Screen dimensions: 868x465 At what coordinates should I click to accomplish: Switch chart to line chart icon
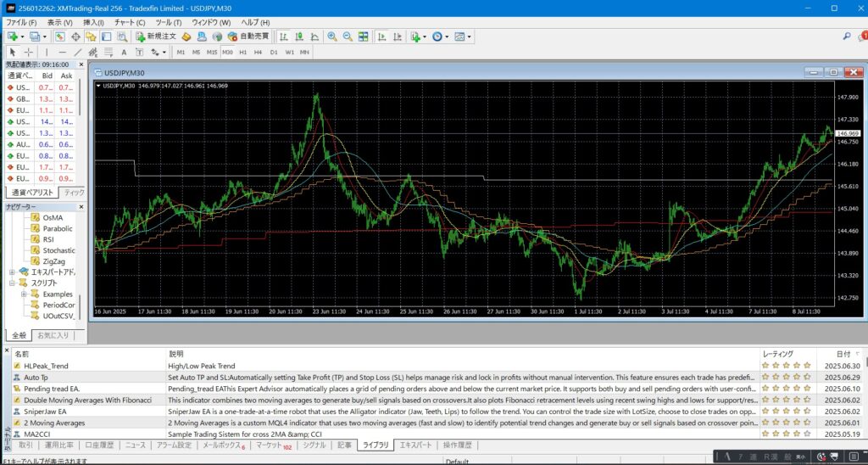point(314,36)
